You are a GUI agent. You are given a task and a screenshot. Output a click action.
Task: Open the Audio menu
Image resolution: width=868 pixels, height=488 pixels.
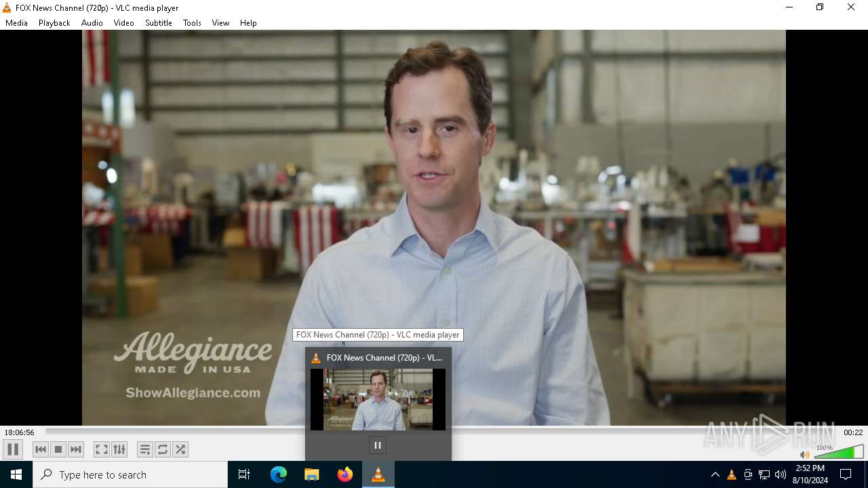[x=92, y=23]
